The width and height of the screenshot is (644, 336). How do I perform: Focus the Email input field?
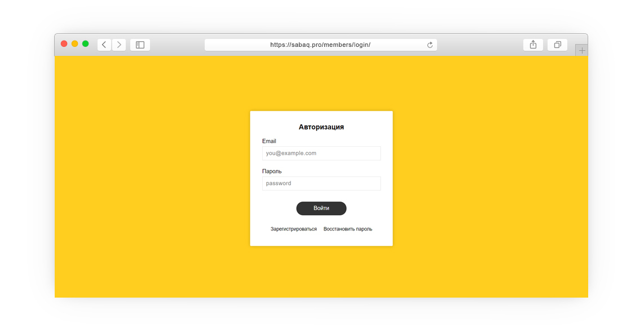[321, 154]
